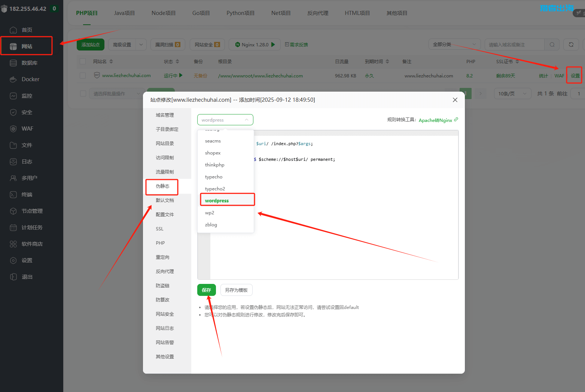The width and height of the screenshot is (585, 392).
Task: Click the green save button
Action: pos(206,290)
